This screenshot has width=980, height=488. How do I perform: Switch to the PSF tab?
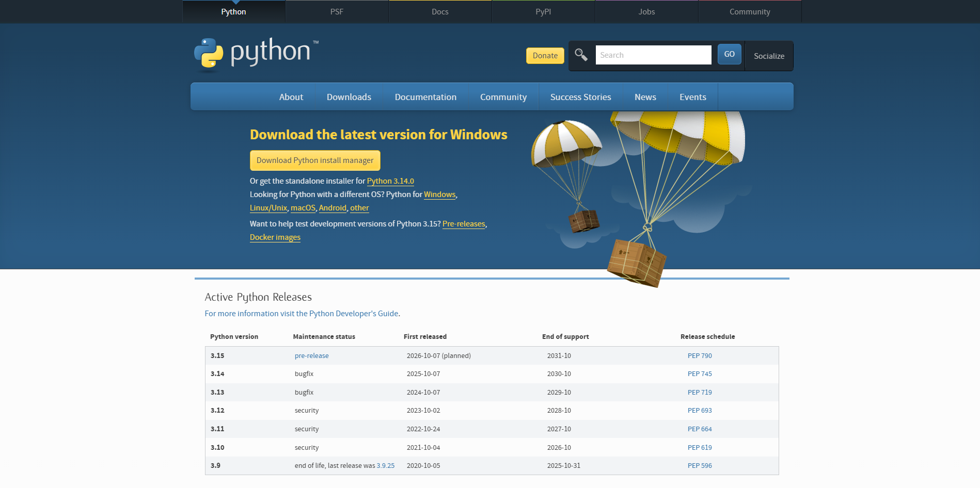point(337,11)
